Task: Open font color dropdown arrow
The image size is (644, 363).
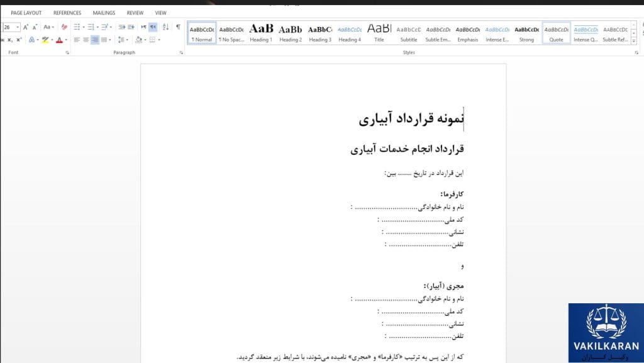Action: point(66,40)
